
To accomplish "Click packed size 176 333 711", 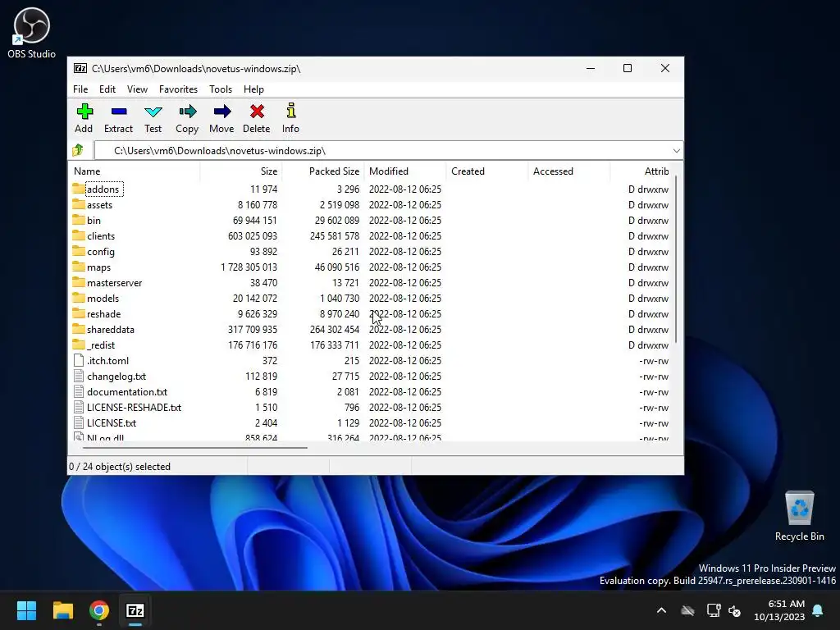I will click(x=335, y=345).
